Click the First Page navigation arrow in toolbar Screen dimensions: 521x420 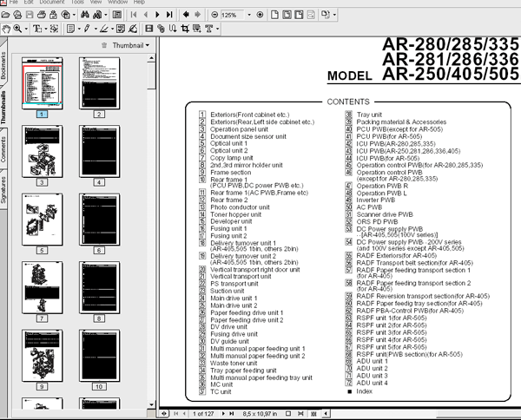click(133, 15)
